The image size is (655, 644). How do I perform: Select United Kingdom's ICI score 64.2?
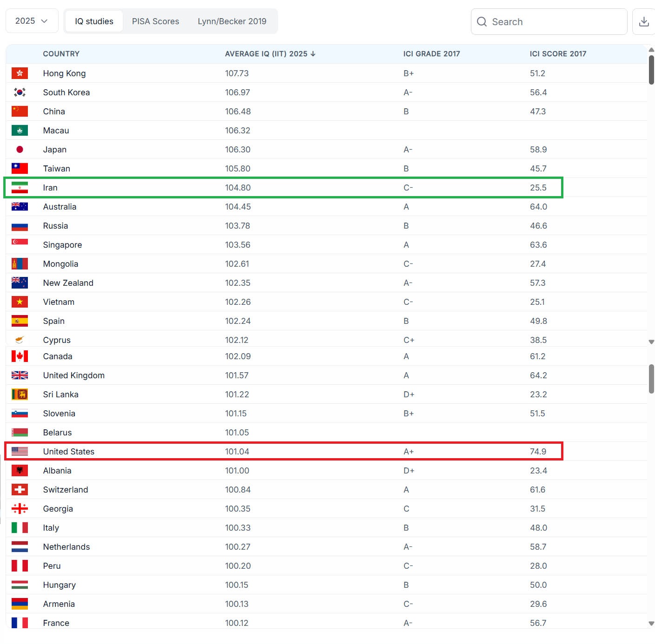pos(539,375)
